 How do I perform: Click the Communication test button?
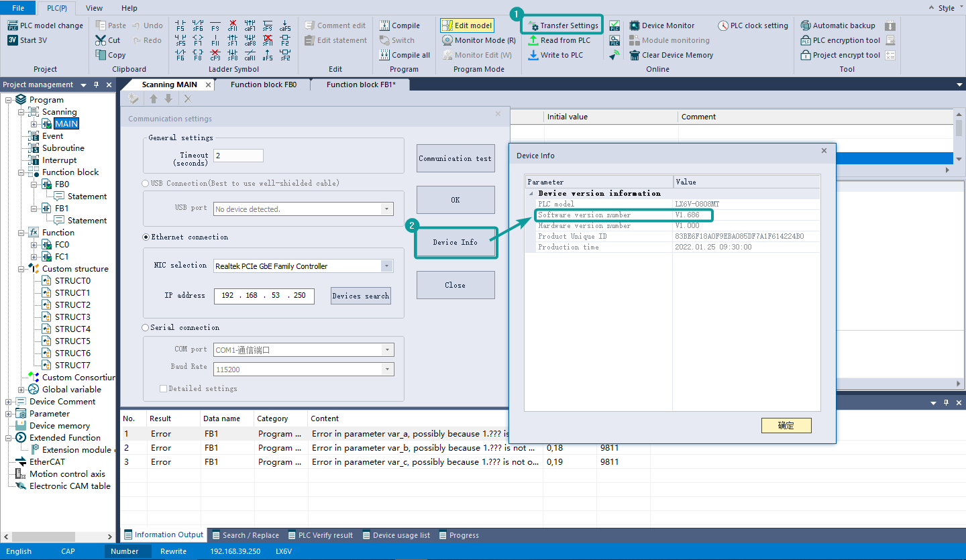click(455, 159)
